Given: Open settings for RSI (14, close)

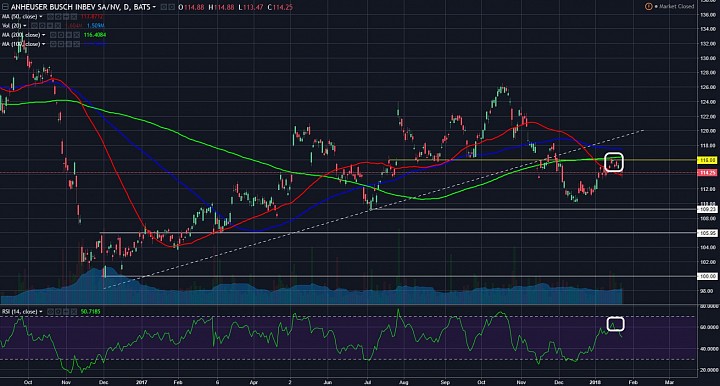Looking at the screenshot, I should pos(58,312).
